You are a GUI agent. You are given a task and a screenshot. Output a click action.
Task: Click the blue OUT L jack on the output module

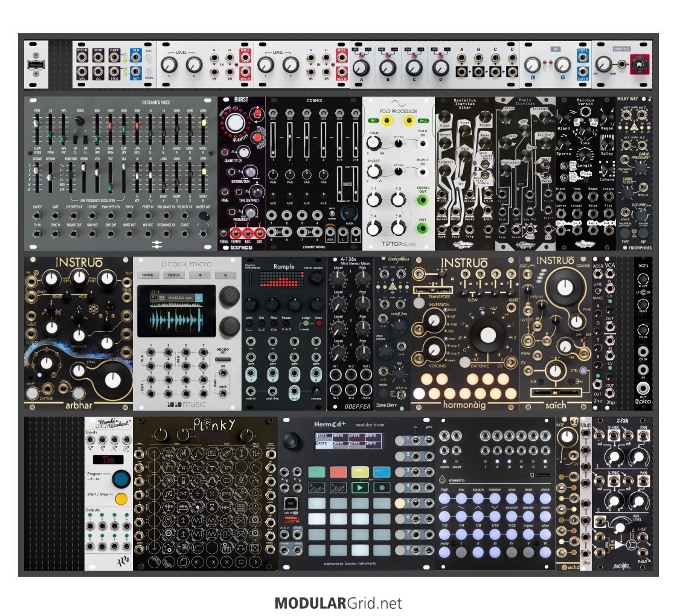click(x=582, y=57)
